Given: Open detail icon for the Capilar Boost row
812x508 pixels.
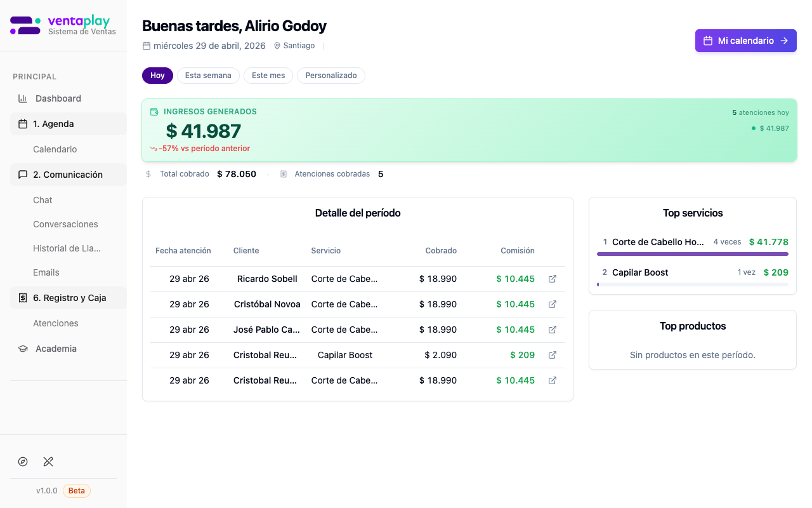Looking at the screenshot, I should pyautogui.click(x=553, y=355).
